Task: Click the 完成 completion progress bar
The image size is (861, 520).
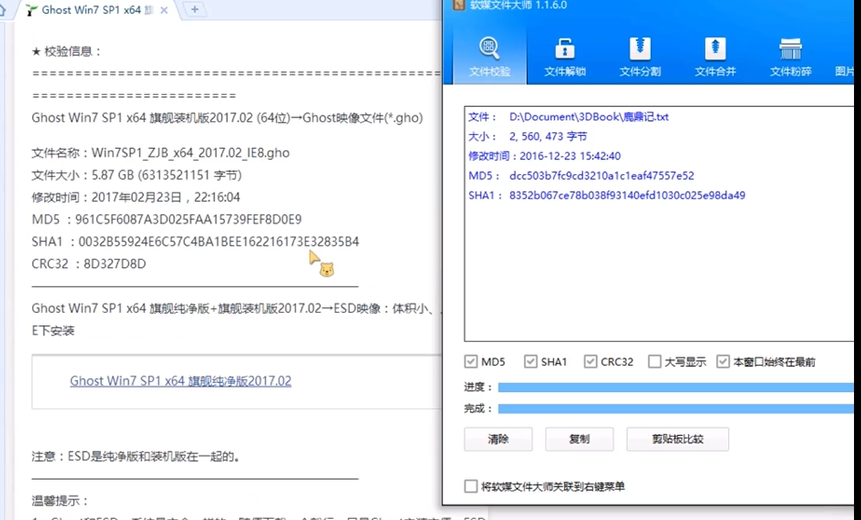Action: point(675,409)
